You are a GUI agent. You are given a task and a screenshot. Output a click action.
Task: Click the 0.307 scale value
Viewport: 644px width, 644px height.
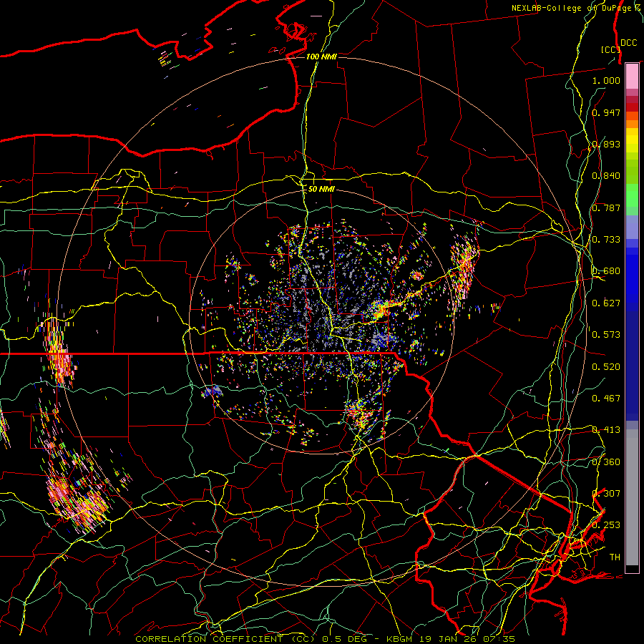(x=606, y=494)
